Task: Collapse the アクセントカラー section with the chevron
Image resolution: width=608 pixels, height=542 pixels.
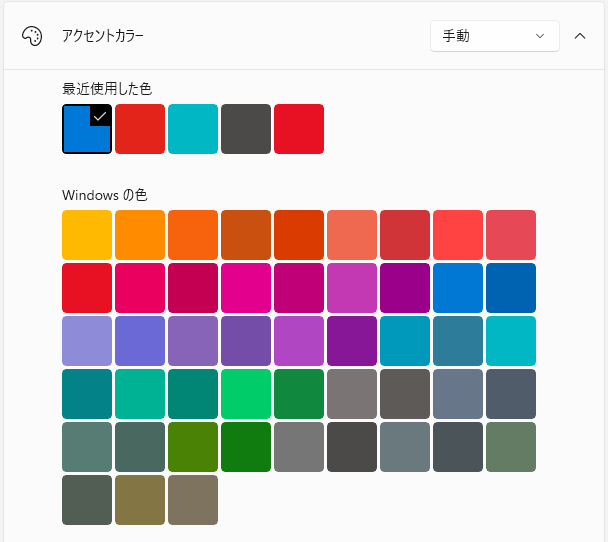Action: click(580, 36)
